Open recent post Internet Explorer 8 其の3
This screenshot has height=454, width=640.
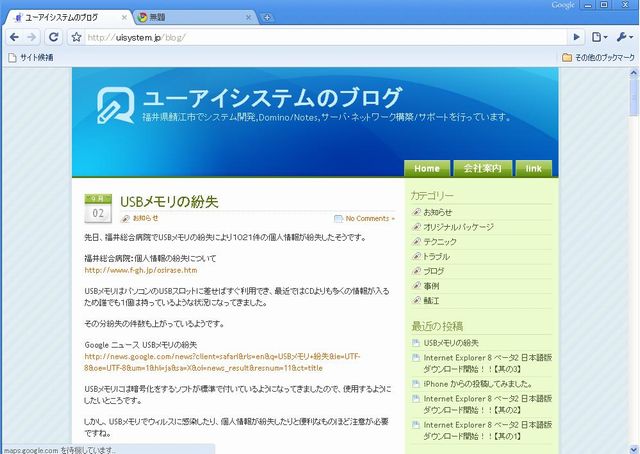[x=488, y=363]
